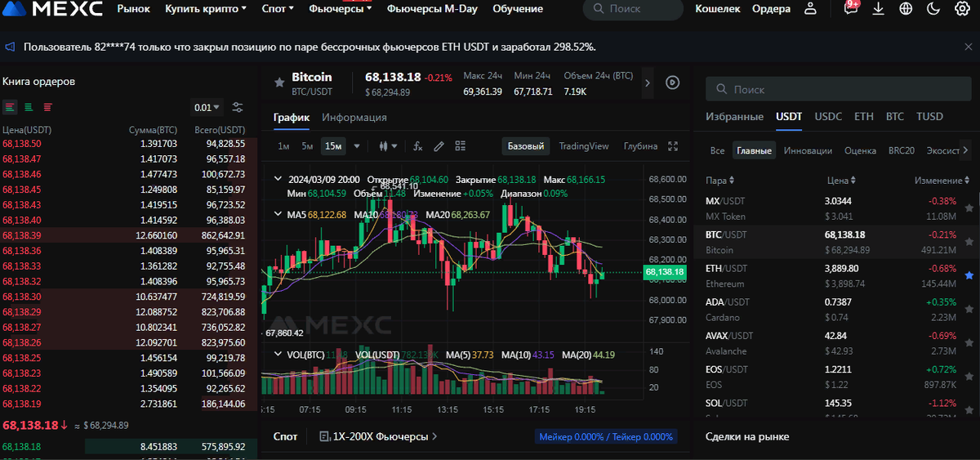Image resolution: width=980 pixels, height=460 pixels.
Task: Favorite the MX/USDT pair star
Action: 969,208
